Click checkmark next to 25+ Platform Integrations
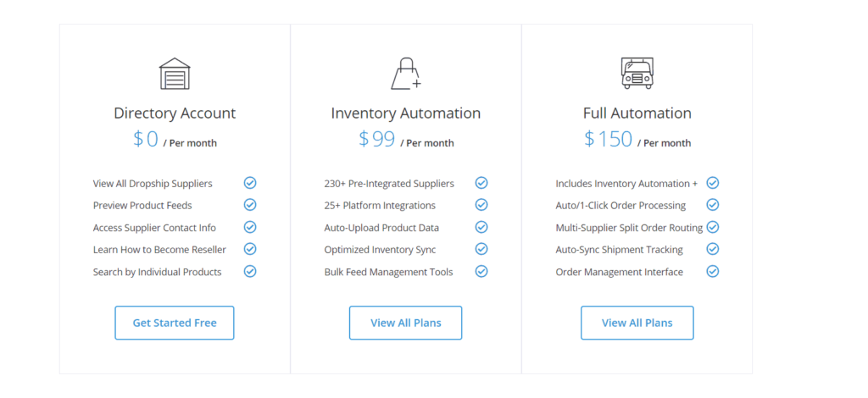Image resolution: width=868 pixels, height=398 pixels. pyautogui.click(x=481, y=205)
